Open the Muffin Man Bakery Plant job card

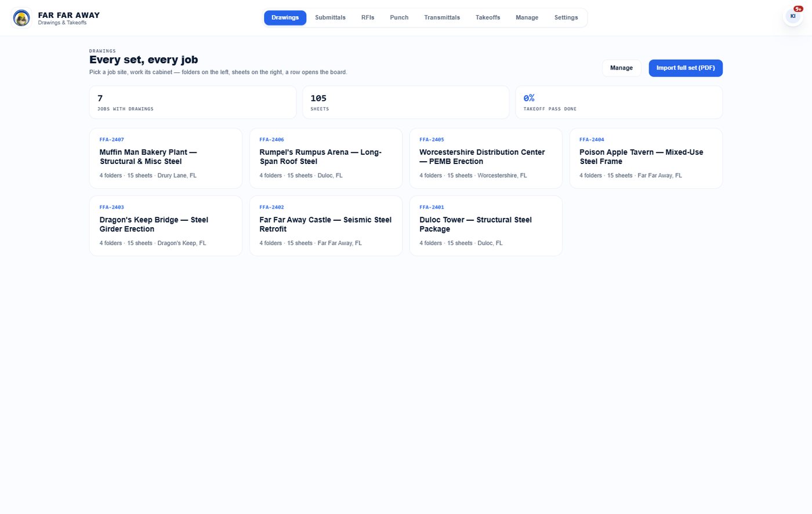[x=166, y=158]
